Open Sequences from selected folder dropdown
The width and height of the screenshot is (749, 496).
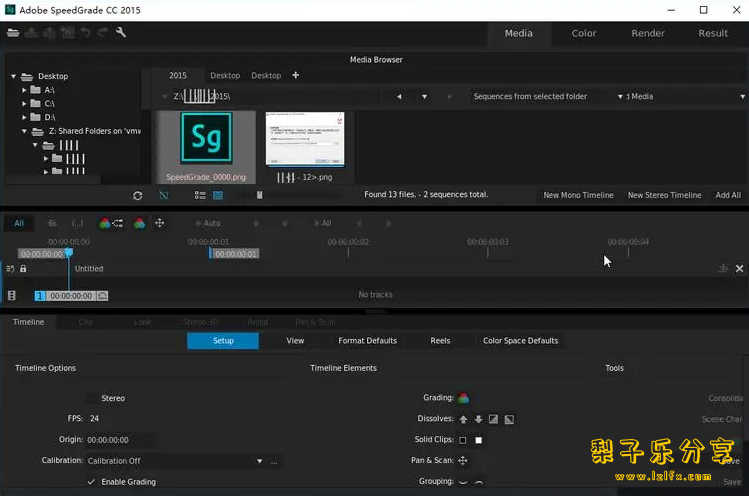click(546, 97)
